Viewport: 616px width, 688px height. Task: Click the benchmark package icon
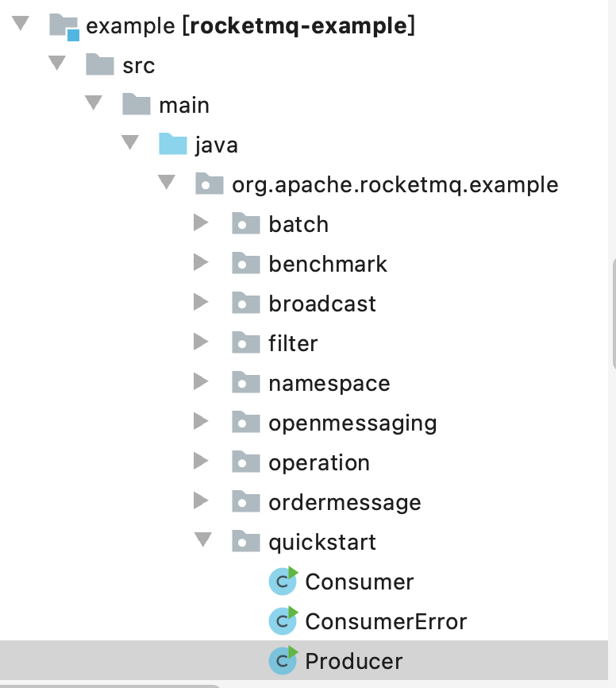(246, 264)
